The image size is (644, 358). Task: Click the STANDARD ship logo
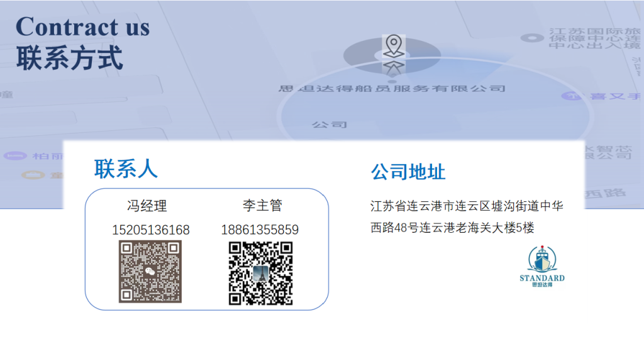(541, 266)
